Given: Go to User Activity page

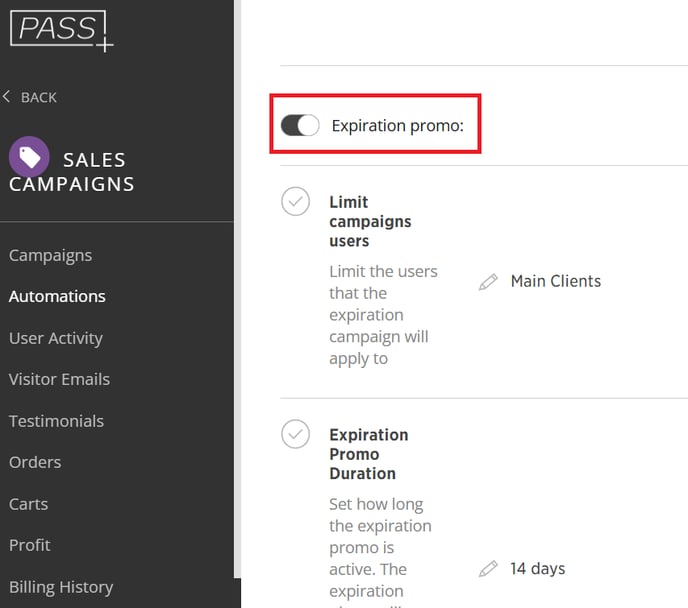Looking at the screenshot, I should (x=56, y=338).
